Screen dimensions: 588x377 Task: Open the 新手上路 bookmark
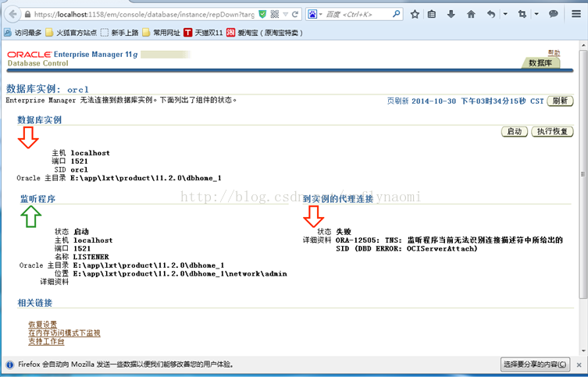coord(119,33)
